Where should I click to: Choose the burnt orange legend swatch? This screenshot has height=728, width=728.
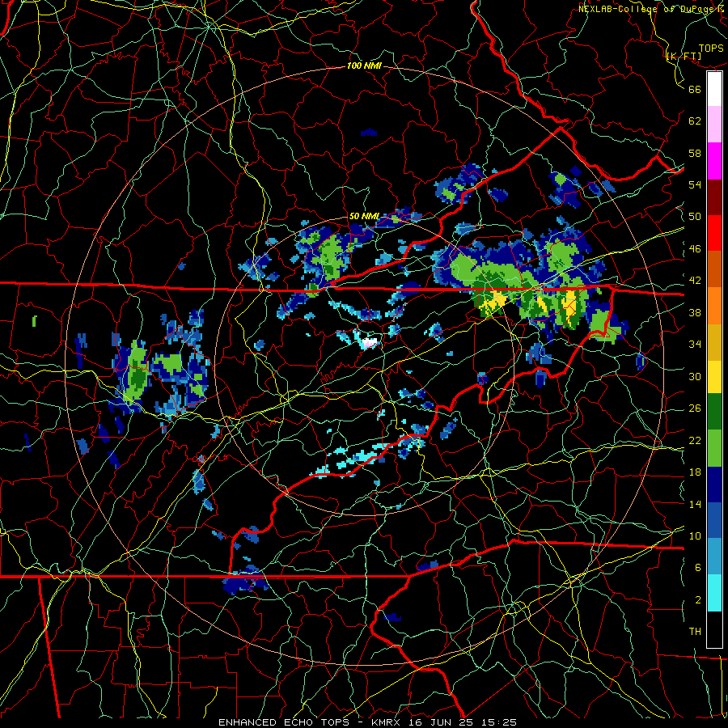pos(714,269)
